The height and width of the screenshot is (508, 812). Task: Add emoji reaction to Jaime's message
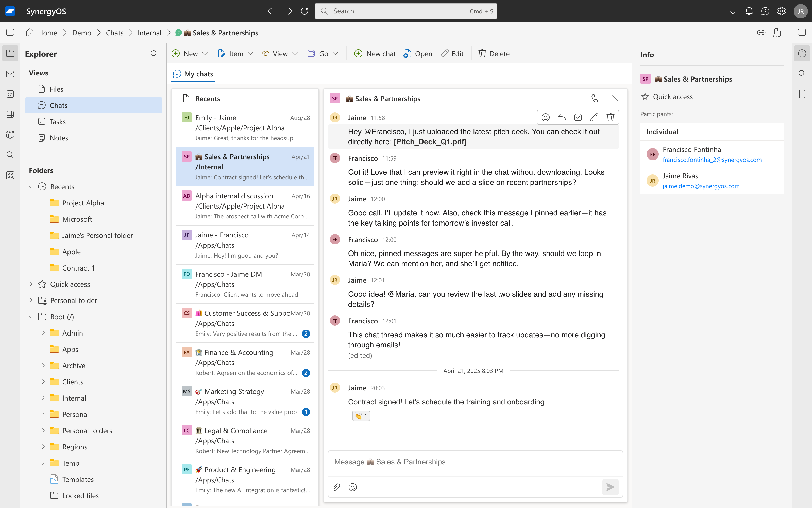coord(546,117)
